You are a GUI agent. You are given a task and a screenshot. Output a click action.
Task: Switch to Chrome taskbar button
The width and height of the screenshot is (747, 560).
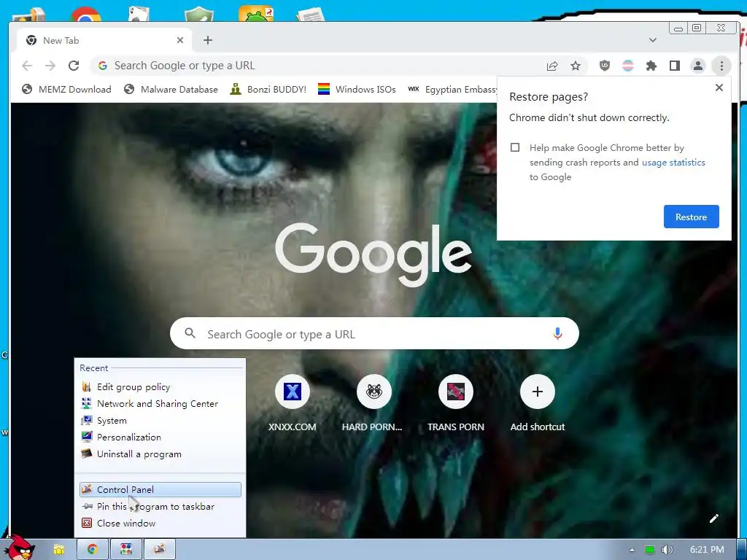coord(93,550)
